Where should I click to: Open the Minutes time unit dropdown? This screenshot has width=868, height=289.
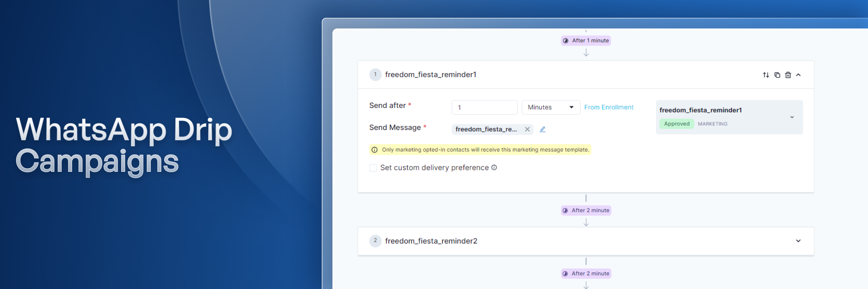pos(551,107)
